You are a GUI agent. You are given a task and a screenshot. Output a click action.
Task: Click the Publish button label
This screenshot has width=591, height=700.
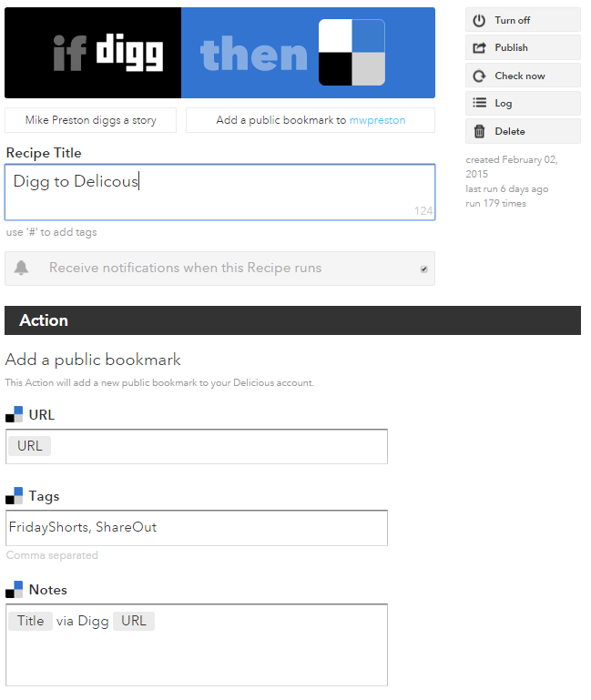(512, 47)
